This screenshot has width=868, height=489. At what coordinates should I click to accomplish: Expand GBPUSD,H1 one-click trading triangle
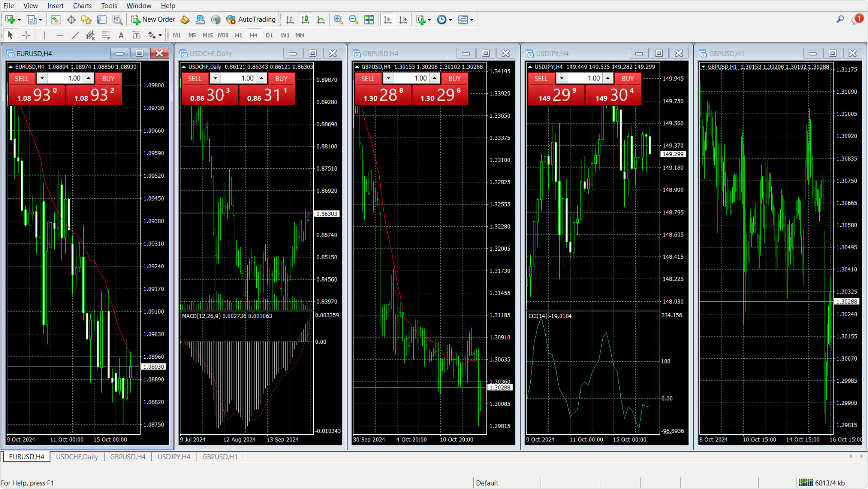pos(703,67)
